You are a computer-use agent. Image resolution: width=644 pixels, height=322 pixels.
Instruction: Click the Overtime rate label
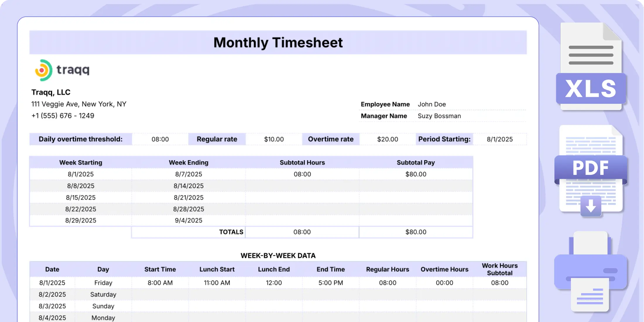tap(331, 139)
